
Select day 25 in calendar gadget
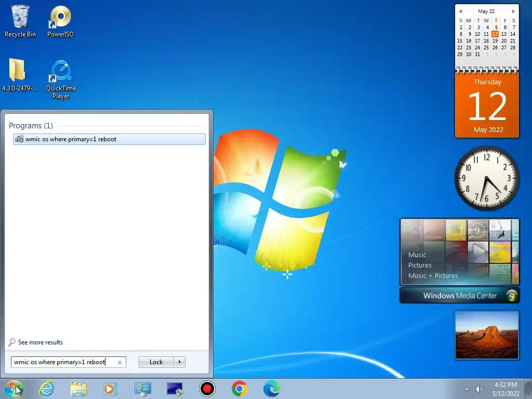[486, 47]
